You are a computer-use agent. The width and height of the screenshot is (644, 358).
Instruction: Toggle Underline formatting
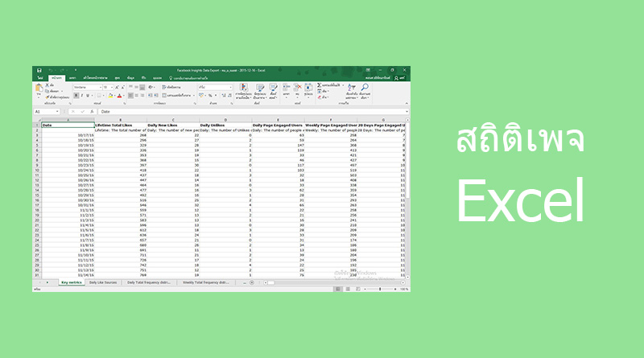[88, 96]
